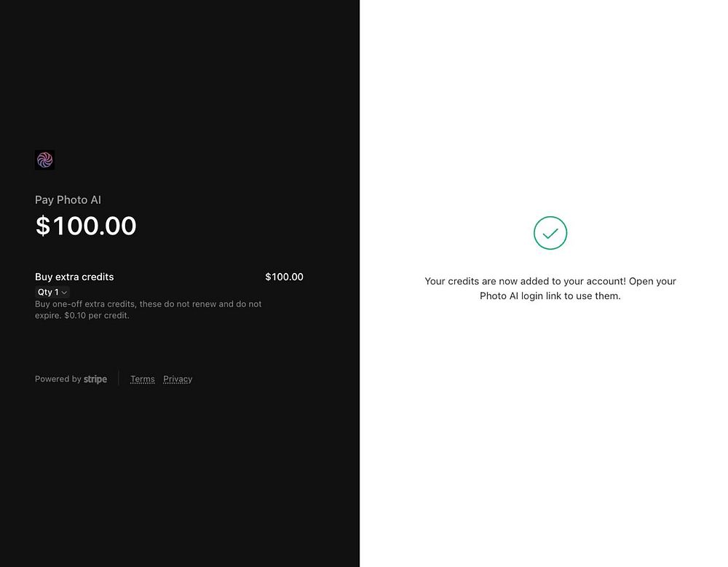Click the chevron arrow beside Qty 1

tap(65, 293)
